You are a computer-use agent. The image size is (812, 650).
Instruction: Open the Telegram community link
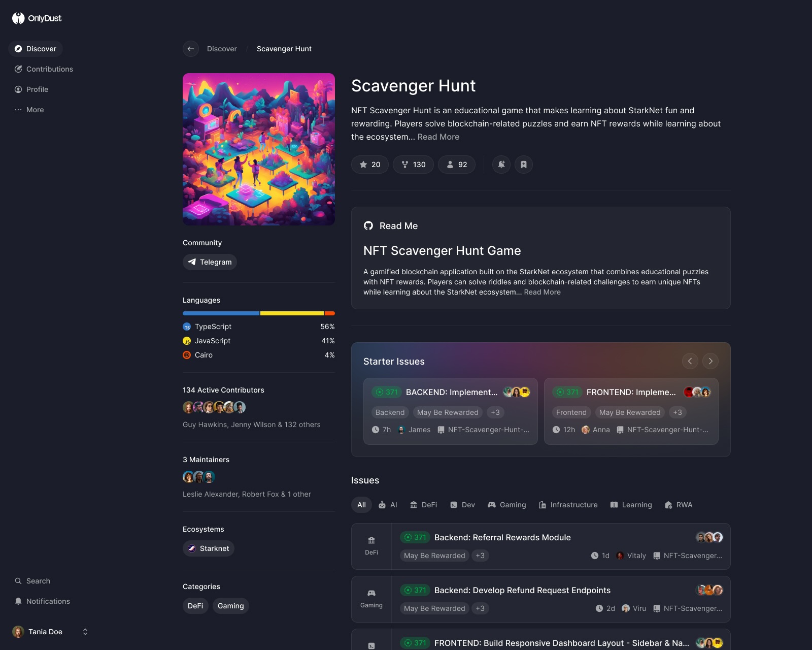tap(210, 262)
